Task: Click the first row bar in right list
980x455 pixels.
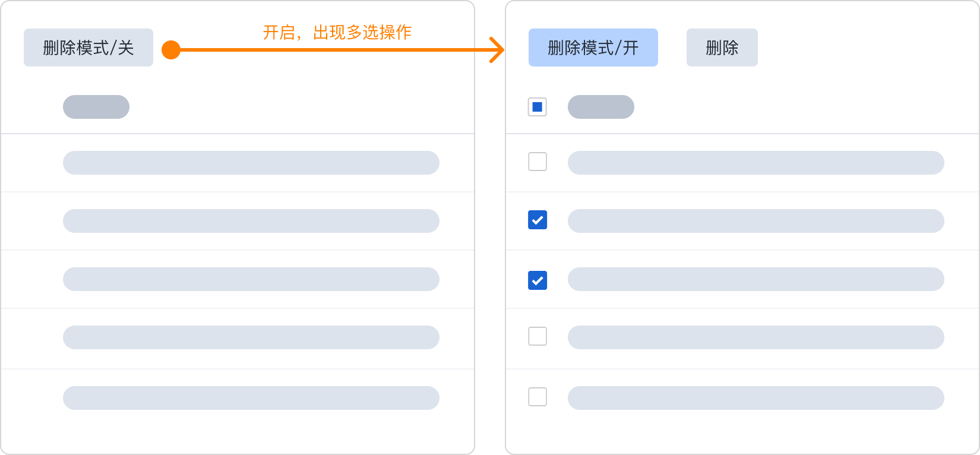Action: click(755, 163)
